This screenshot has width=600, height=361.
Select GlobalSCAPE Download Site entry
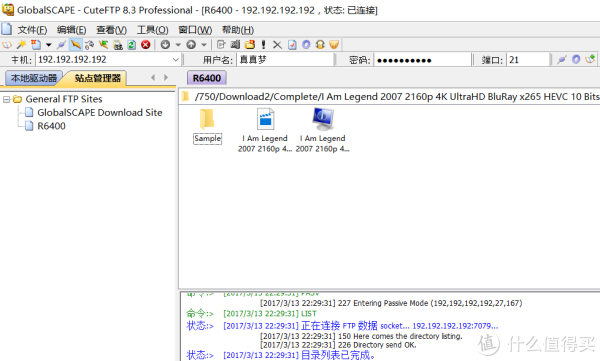coord(99,113)
